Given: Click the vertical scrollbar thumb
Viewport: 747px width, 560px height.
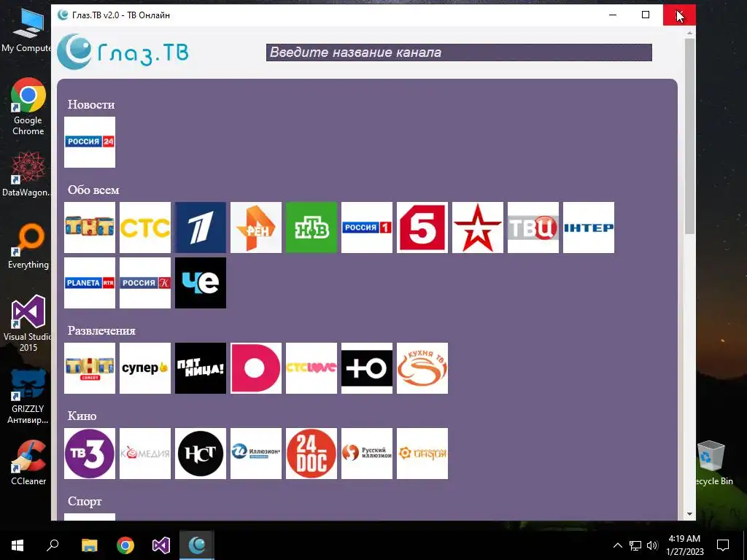Looking at the screenshot, I should tap(689, 136).
